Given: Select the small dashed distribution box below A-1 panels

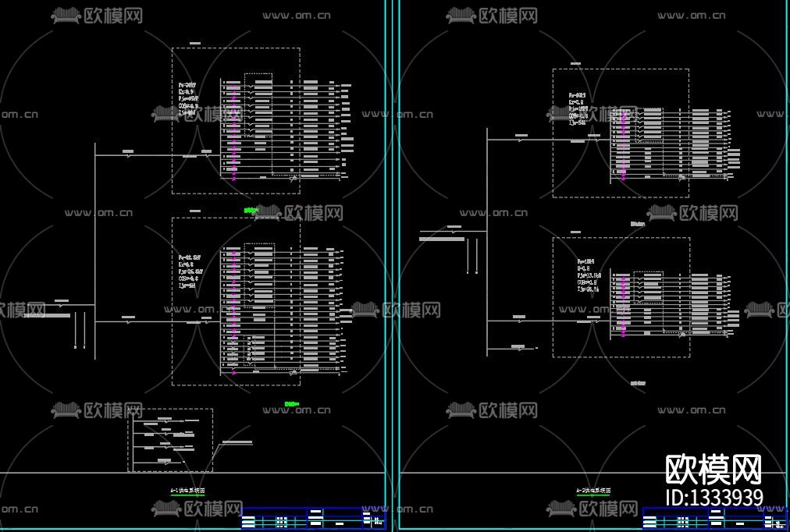Looking at the screenshot, I should 170,440.
